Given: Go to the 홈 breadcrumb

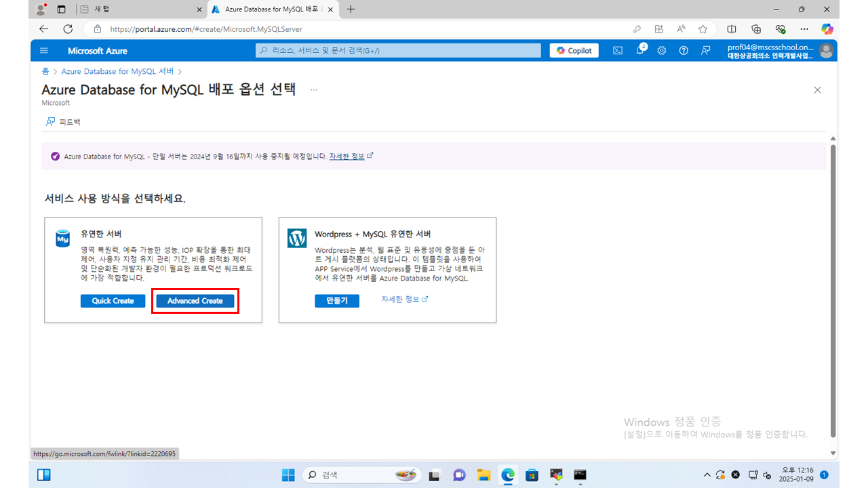Looking at the screenshot, I should pyautogui.click(x=45, y=71).
